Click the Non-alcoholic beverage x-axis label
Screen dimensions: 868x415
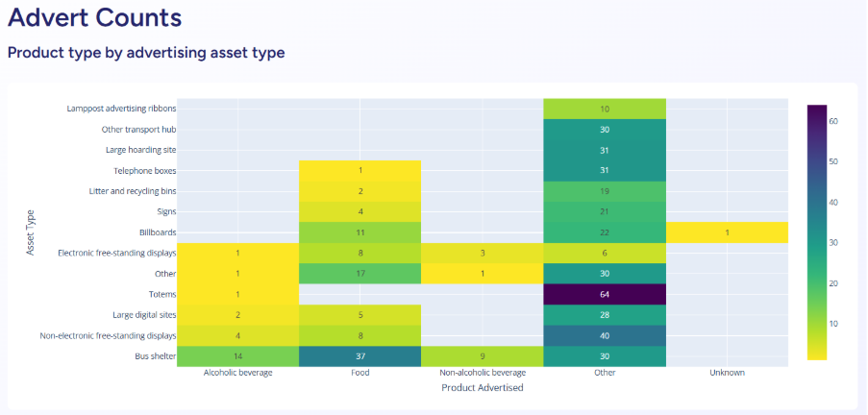point(482,373)
